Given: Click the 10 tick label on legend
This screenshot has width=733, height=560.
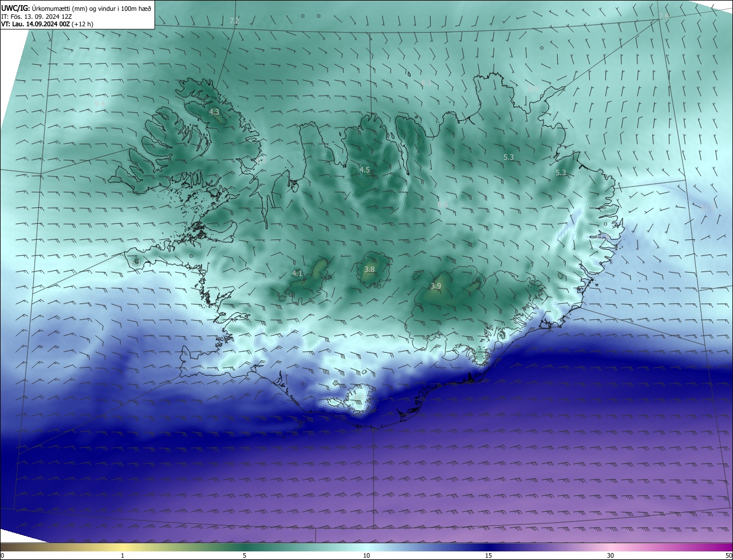Looking at the screenshot, I should coord(366,555).
